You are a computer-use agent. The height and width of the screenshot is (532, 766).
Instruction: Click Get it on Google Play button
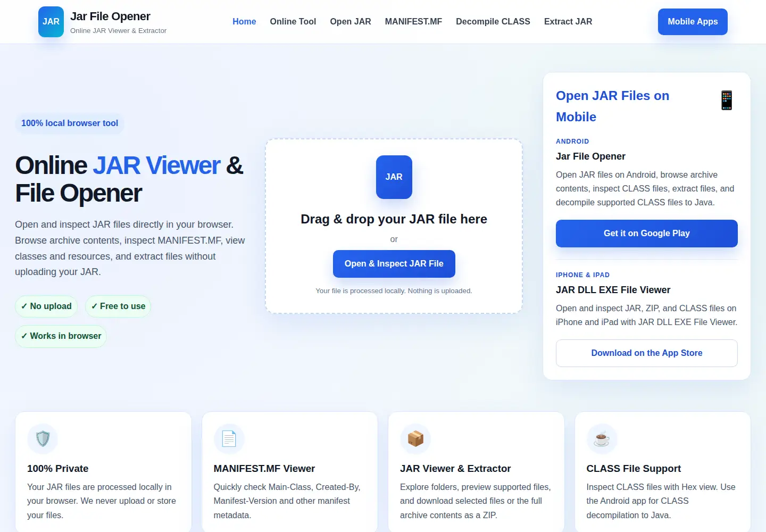[x=647, y=234]
